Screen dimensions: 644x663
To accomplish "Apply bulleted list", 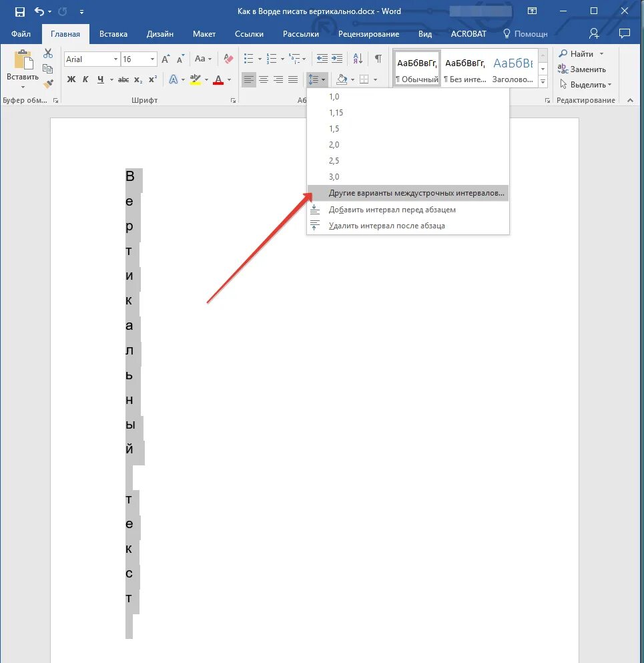I will [x=249, y=59].
